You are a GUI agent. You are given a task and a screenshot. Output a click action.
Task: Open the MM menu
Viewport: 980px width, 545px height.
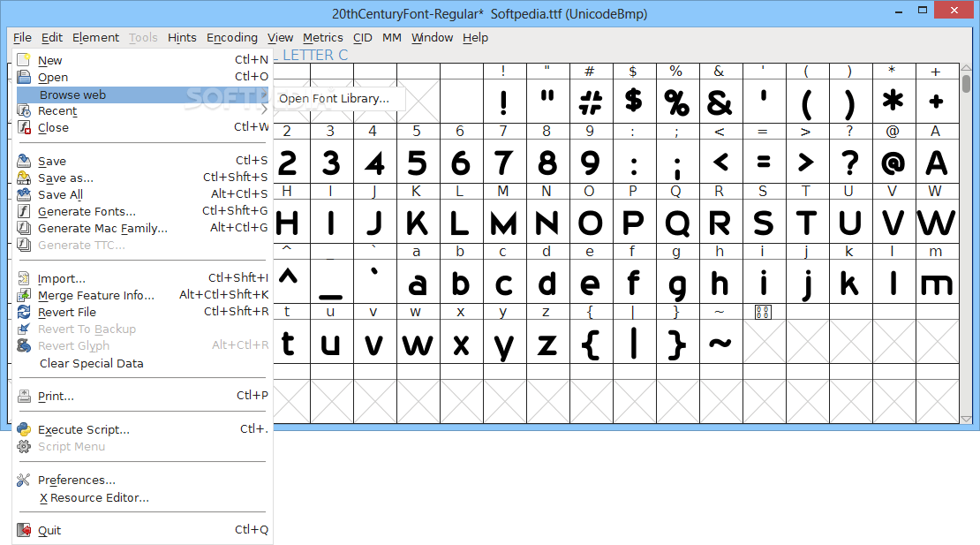coord(392,37)
